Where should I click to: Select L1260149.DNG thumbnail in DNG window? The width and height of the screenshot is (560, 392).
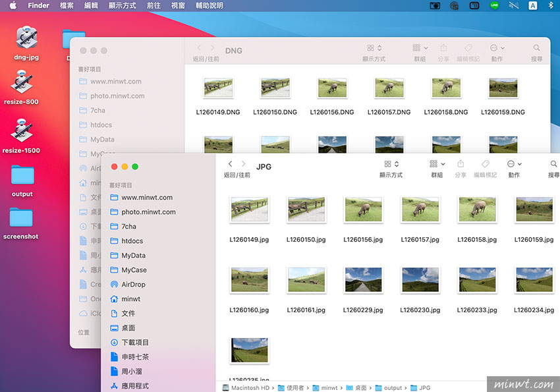(218, 88)
